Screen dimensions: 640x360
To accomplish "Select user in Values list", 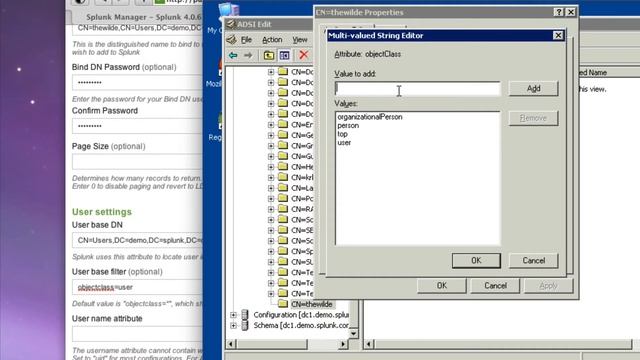I will [x=344, y=142].
